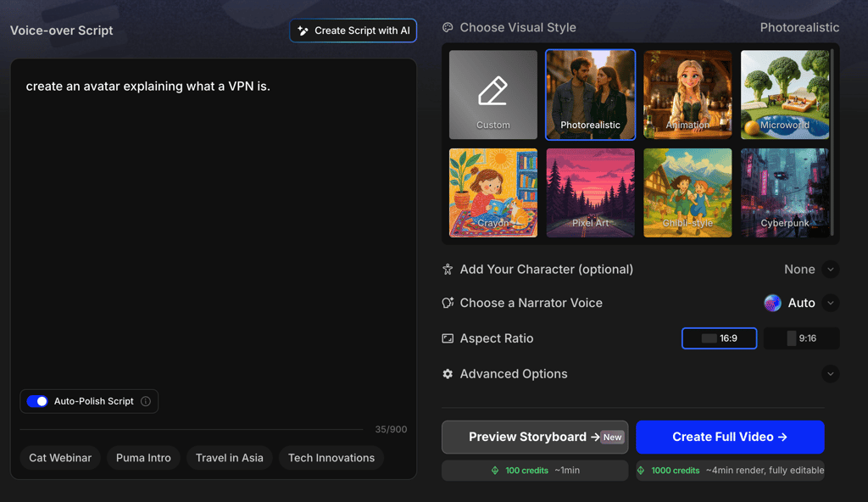The width and height of the screenshot is (868, 502).
Task: Click the Add Your Character person icon
Action: [448, 270]
